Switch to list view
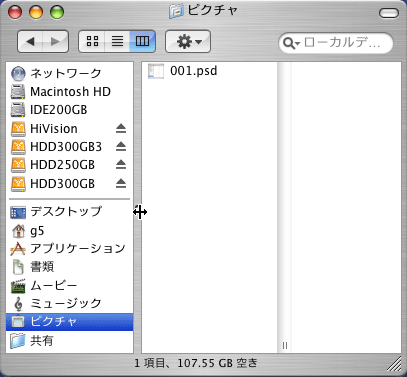Screen dimensions: 407x377 pyautogui.click(x=117, y=41)
